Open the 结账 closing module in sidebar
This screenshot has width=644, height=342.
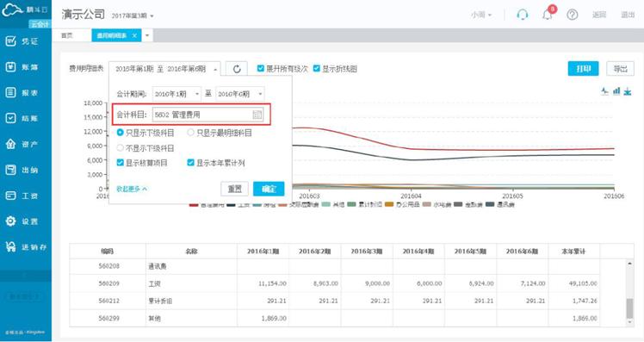[22, 118]
